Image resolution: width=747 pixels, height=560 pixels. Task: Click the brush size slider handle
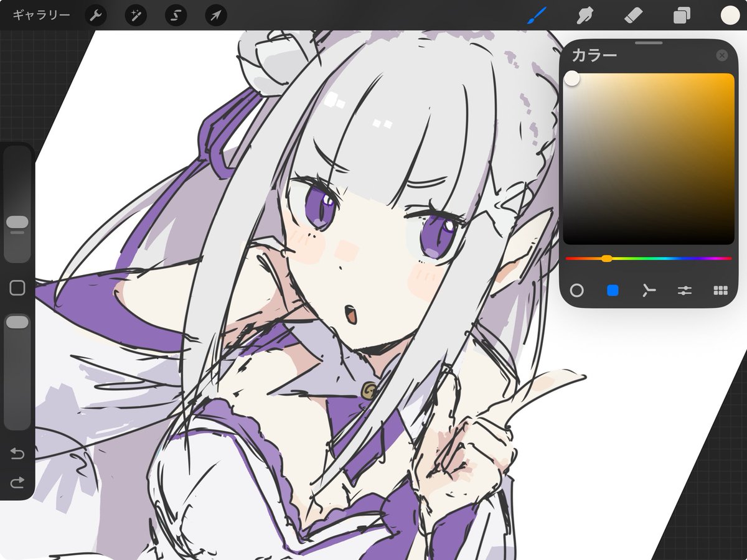tap(17, 222)
